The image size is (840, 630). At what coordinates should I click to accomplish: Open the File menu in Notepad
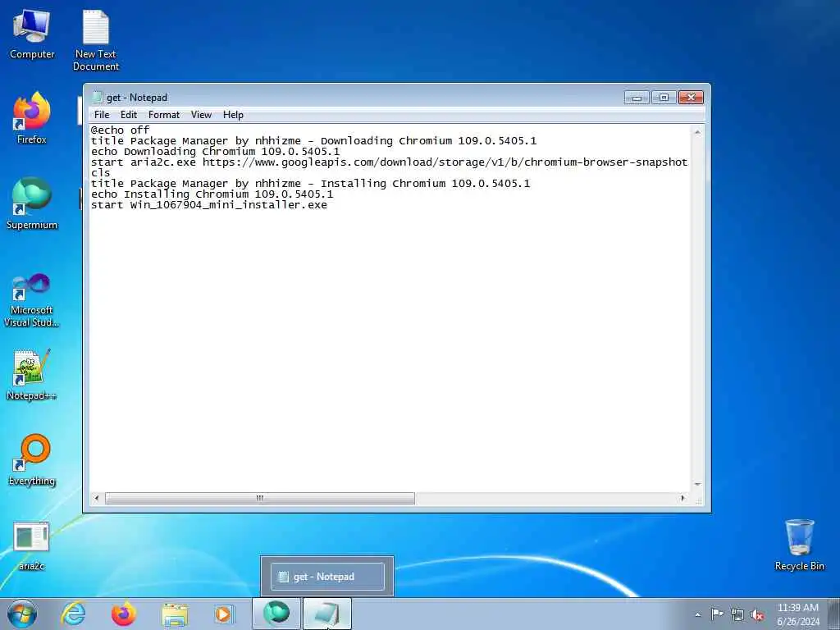(x=102, y=115)
